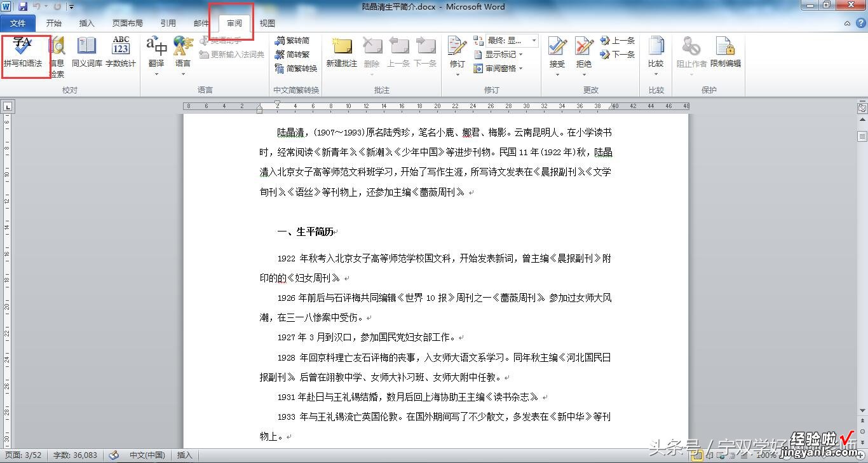Expand the 显示标记 dropdown

(499, 54)
